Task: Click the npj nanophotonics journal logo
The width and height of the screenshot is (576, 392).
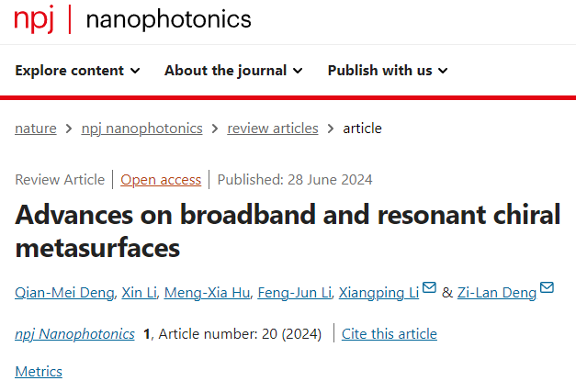Action: (x=132, y=19)
